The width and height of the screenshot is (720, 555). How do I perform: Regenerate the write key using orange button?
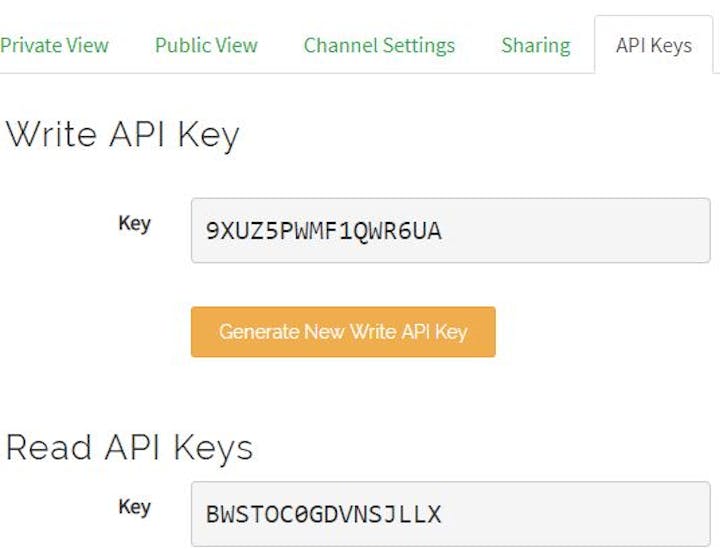tap(343, 332)
